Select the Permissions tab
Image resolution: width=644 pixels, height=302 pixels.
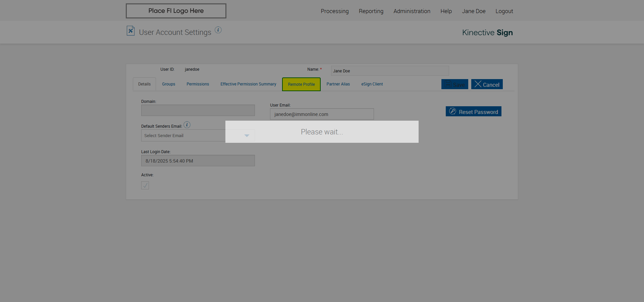pos(198,84)
